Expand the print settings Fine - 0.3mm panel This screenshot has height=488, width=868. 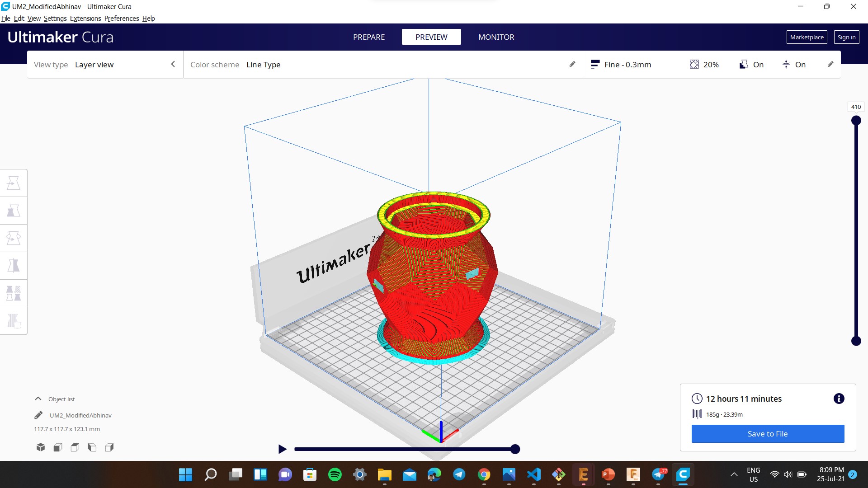(x=712, y=64)
